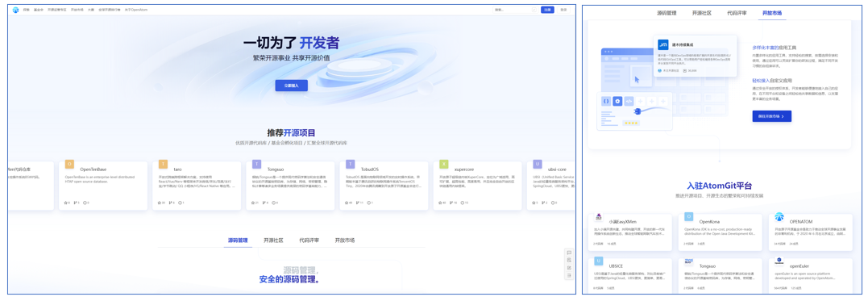Image resolution: width=868 pixels, height=301 pixels.
Task: Open the OpenTenBase project avatar icon
Action: pos(69,165)
